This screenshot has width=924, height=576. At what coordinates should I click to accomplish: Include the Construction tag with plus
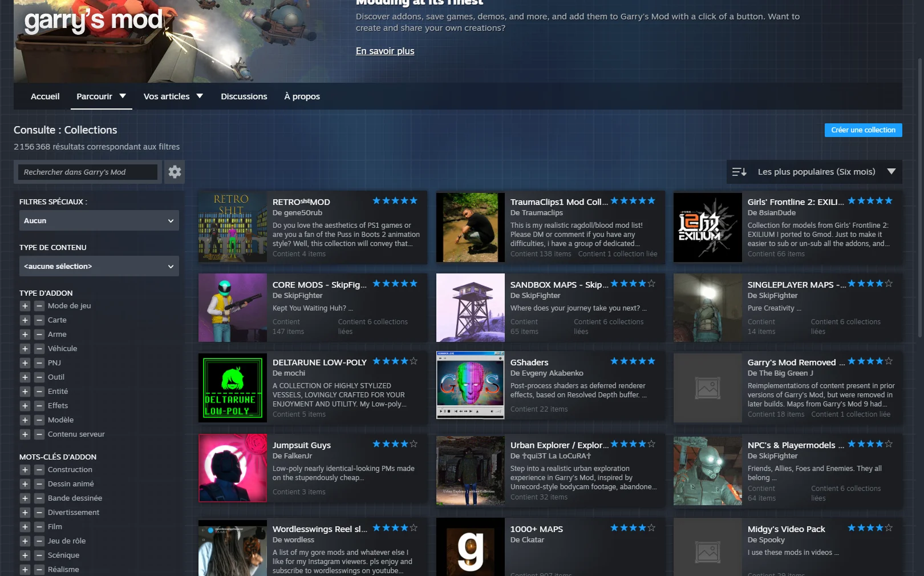point(25,470)
